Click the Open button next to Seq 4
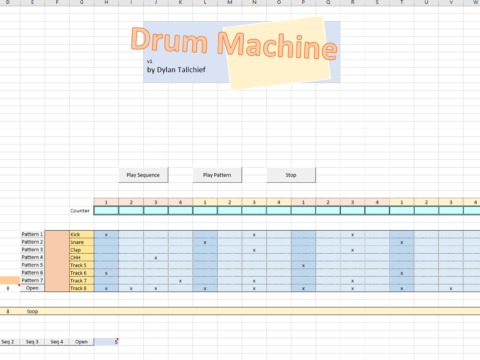Screen dimensions: 480x360 (x=81, y=342)
